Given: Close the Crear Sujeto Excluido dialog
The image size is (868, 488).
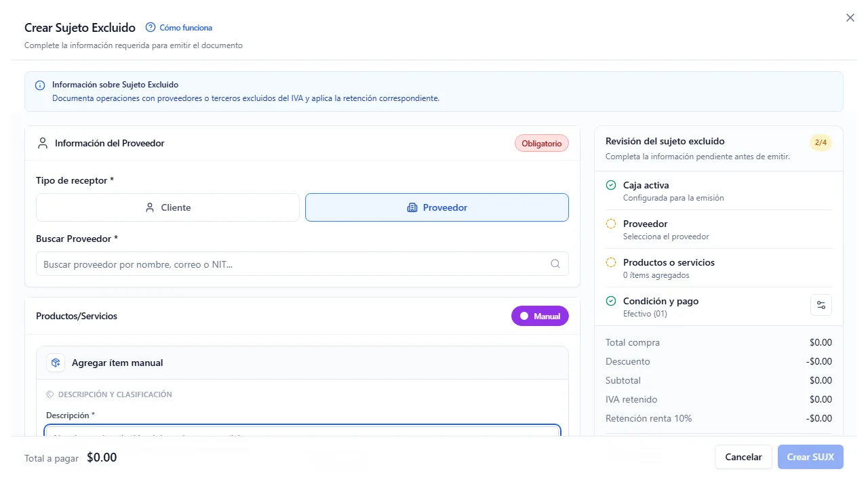Looking at the screenshot, I should (850, 18).
